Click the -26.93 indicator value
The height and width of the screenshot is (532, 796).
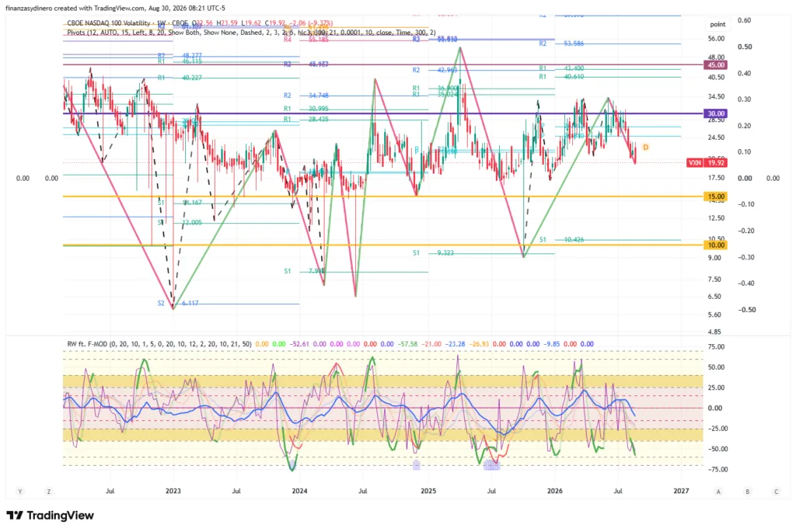tap(479, 344)
